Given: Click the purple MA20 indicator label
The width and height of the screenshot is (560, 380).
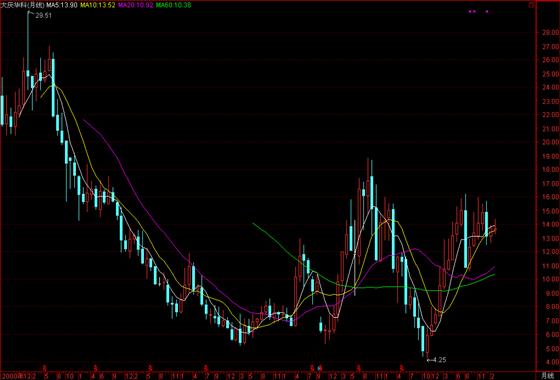Looking at the screenshot, I should click(x=136, y=5).
